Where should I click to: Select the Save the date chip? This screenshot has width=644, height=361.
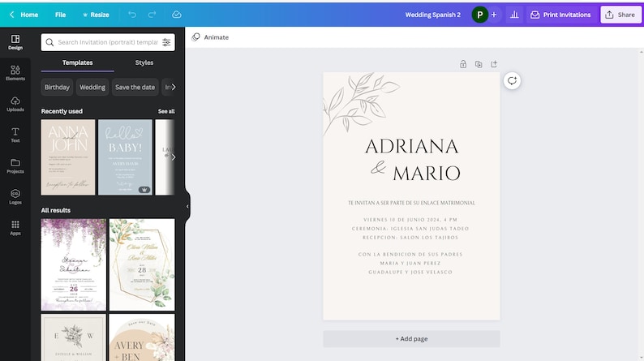[x=135, y=87]
